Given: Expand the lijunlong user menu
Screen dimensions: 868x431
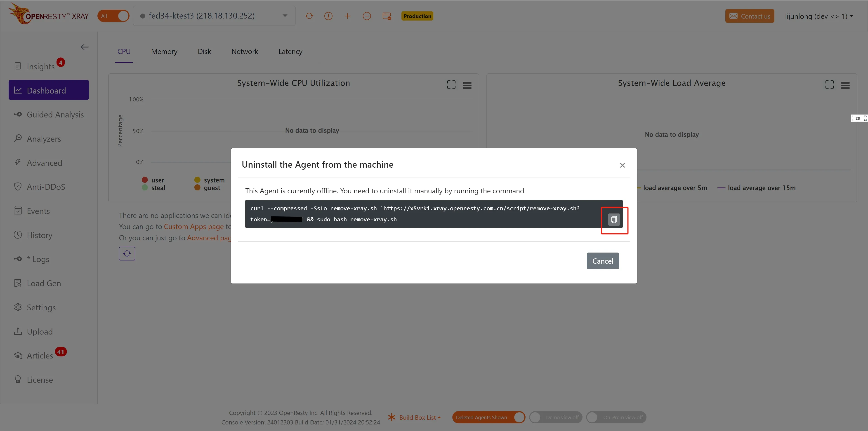Looking at the screenshot, I should (x=819, y=16).
